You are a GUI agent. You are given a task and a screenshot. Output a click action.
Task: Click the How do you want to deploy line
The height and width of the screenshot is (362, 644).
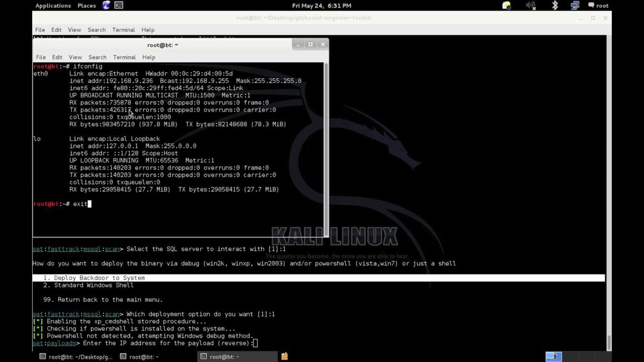click(244, 263)
